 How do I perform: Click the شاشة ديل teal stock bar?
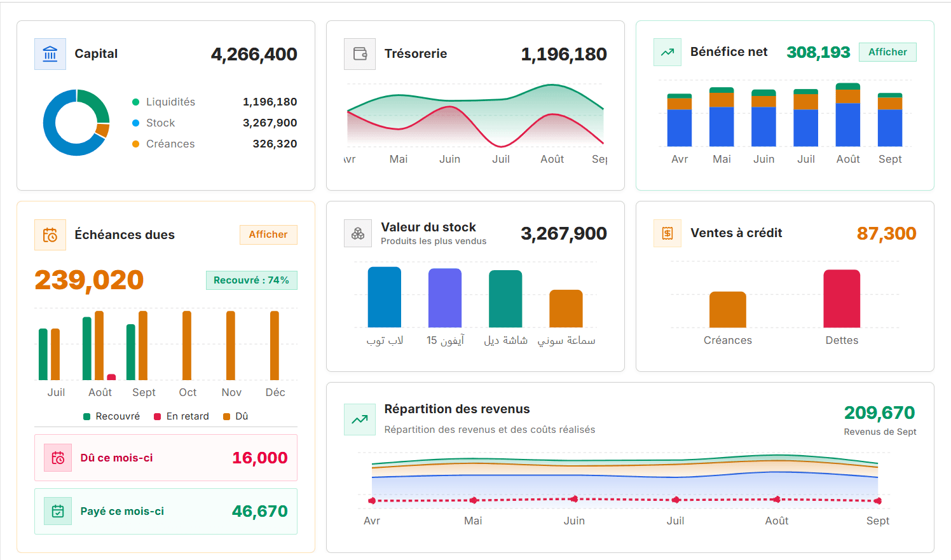coord(505,299)
